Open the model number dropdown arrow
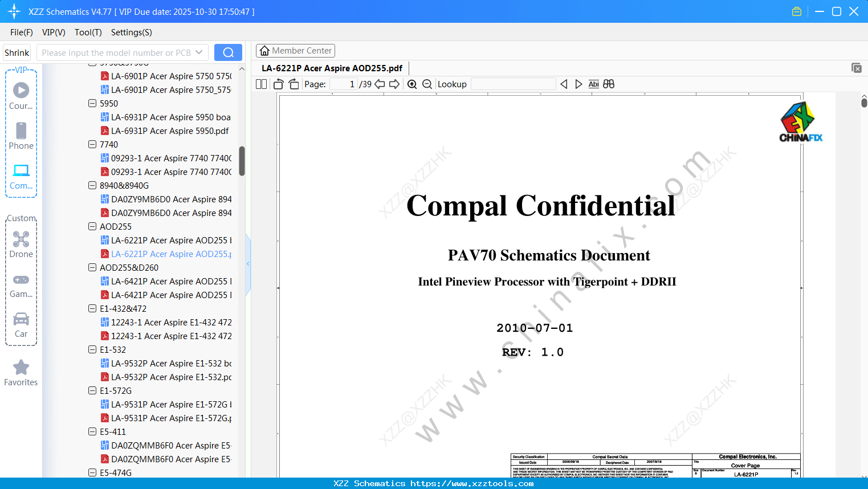 199,52
